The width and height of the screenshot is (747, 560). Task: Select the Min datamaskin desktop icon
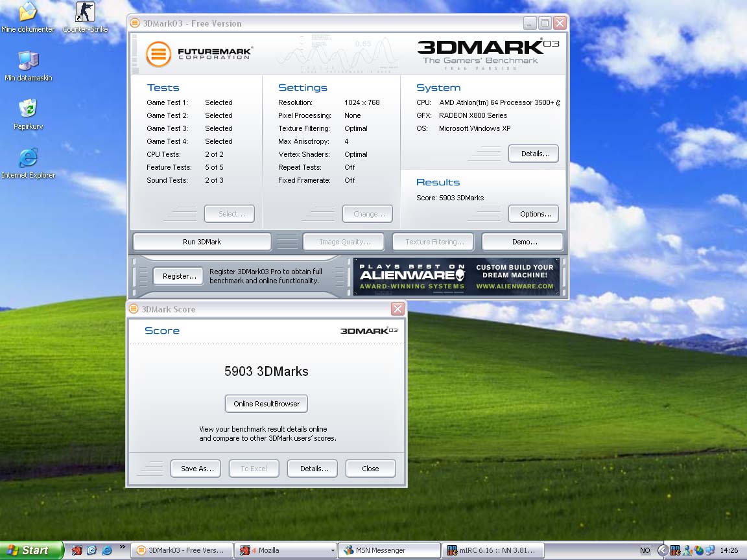click(x=28, y=65)
